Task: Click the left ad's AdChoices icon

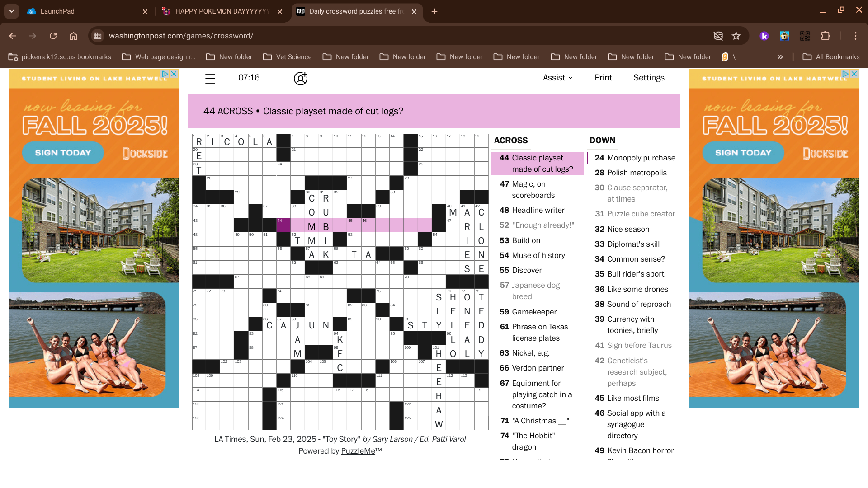Action: [x=165, y=74]
